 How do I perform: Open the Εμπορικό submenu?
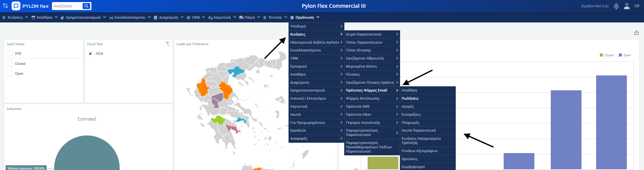coord(316,66)
